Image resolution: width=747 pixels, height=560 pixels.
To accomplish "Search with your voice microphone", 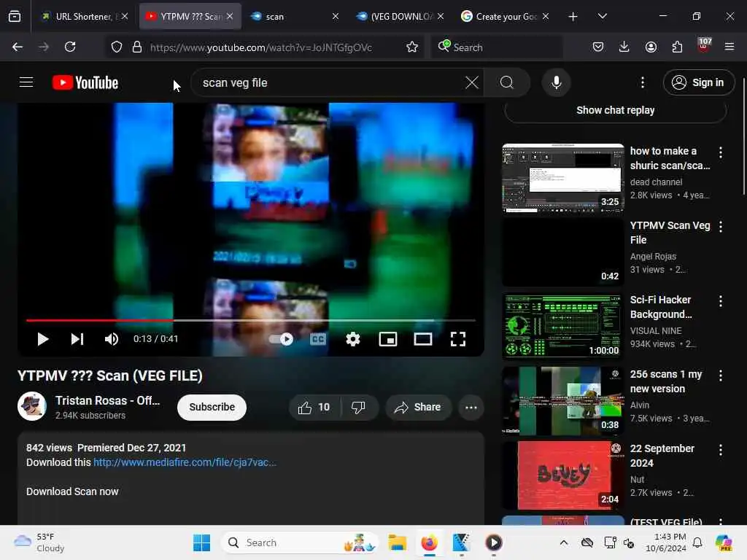I will pos(556,82).
